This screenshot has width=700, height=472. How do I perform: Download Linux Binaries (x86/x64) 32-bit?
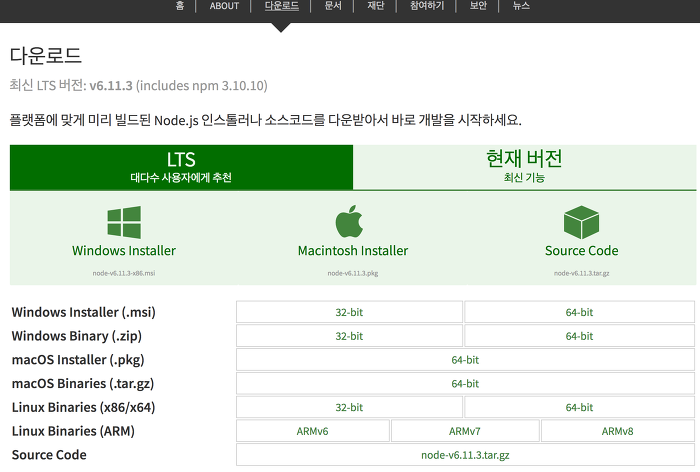coord(349,407)
